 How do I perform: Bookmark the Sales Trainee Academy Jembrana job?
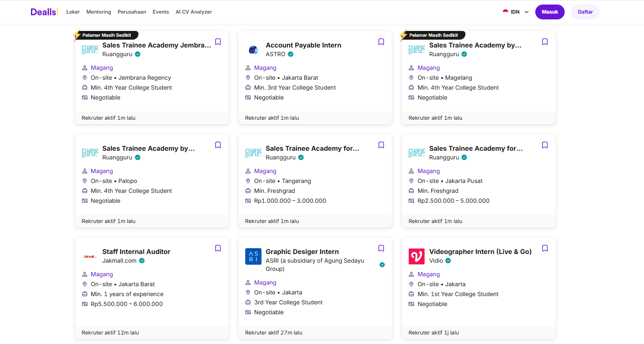point(218,42)
